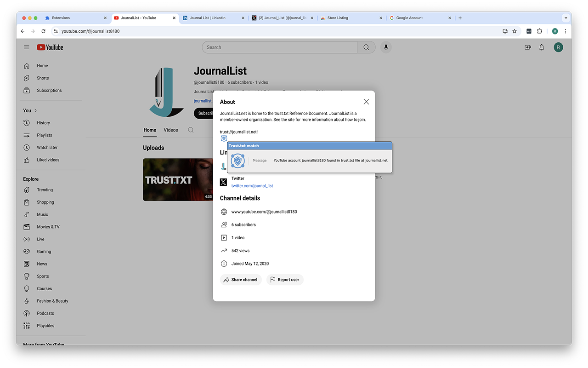Click the channel search magnifier icon
Image resolution: width=588 pixels, height=368 pixels.
coord(191,130)
